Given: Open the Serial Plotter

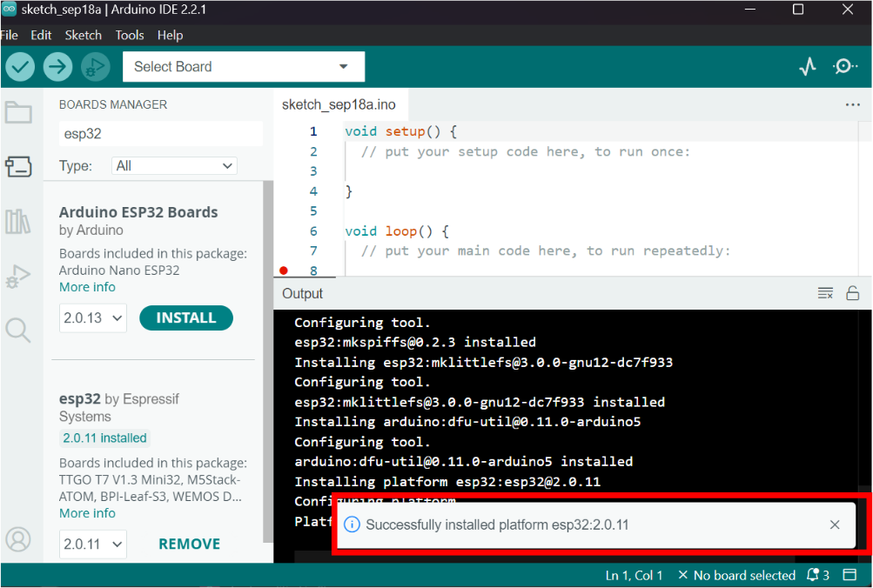Looking at the screenshot, I should 808,67.
